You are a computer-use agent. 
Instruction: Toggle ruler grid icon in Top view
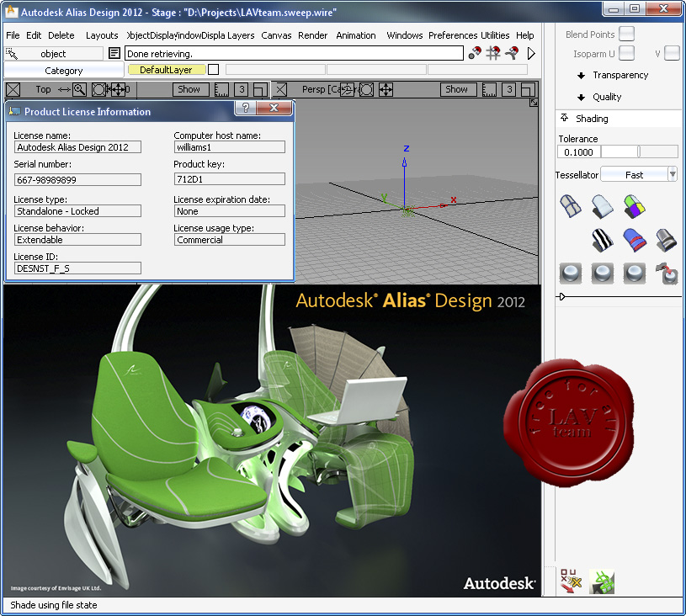[x=221, y=90]
